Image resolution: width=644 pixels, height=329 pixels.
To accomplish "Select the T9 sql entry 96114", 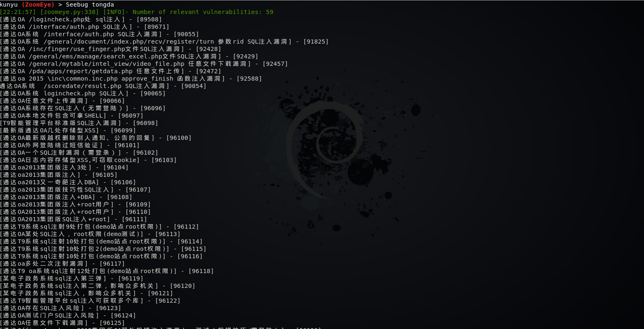I will 101,241.
